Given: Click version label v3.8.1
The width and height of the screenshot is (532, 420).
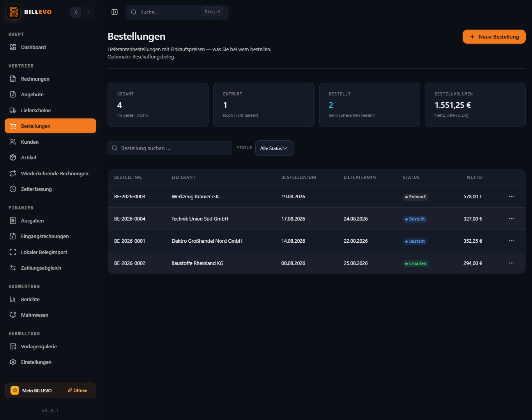Looking at the screenshot, I should tap(50, 411).
